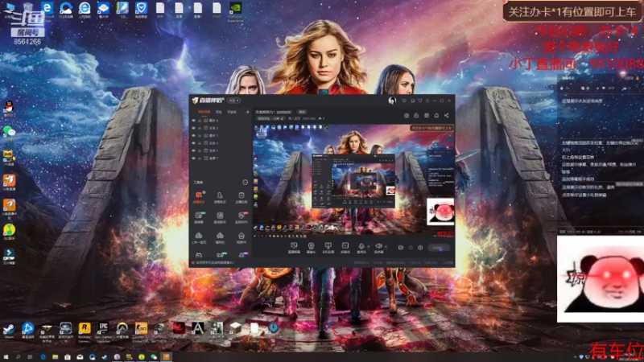Click the record camcorder icon near gear

point(400,248)
